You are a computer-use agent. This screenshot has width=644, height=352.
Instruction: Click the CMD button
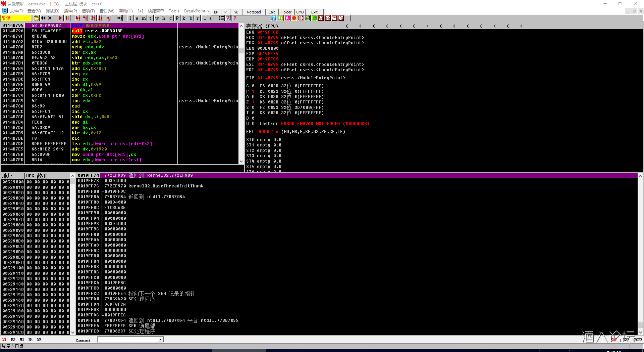300,12
